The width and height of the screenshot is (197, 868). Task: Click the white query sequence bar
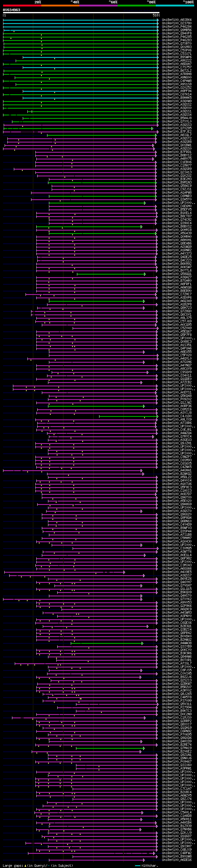click(81, 13)
